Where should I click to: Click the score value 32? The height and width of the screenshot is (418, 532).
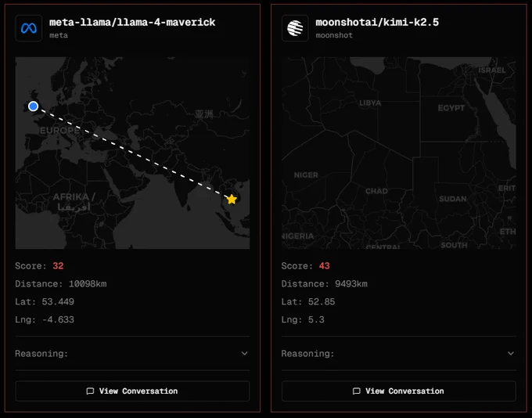58,266
